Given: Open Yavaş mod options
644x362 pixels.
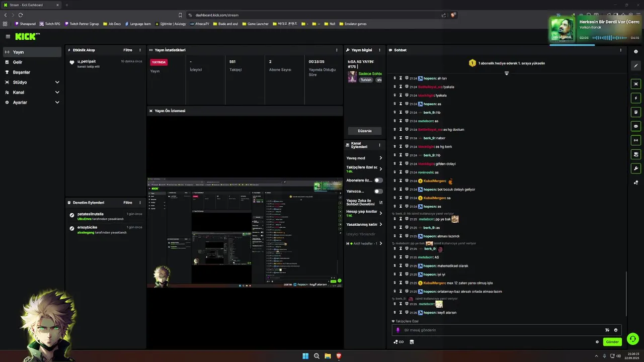Looking at the screenshot, I should [x=364, y=158].
